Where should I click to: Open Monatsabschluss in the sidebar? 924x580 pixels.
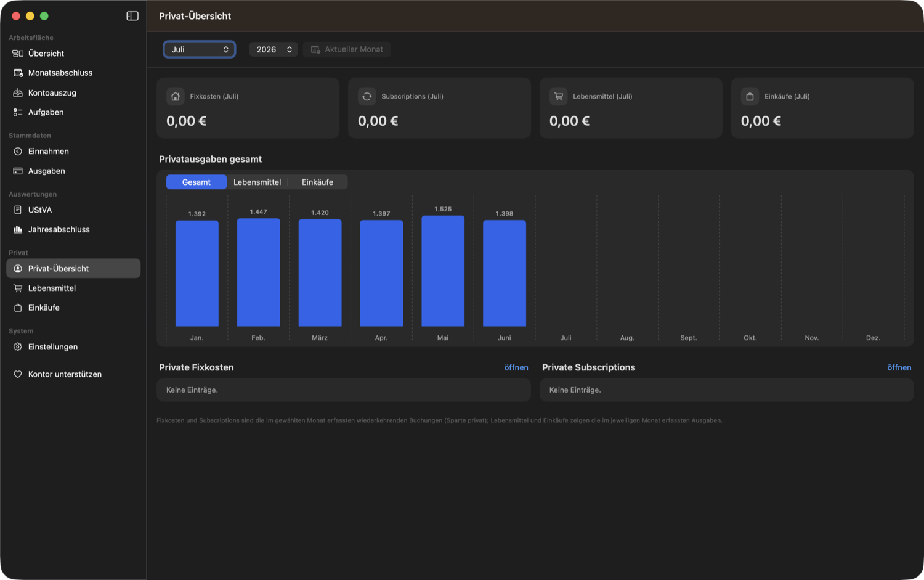(73, 73)
